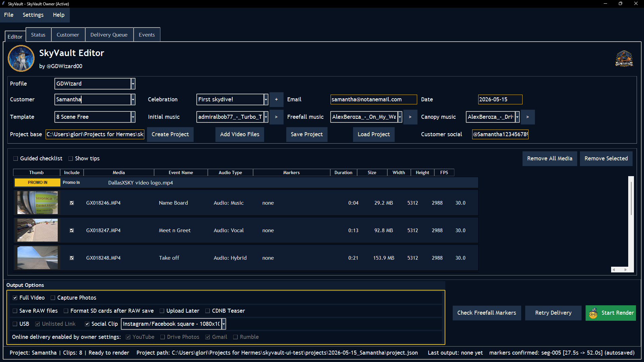Enable USB output checkbox
This screenshot has height=362, width=644.
15,324
